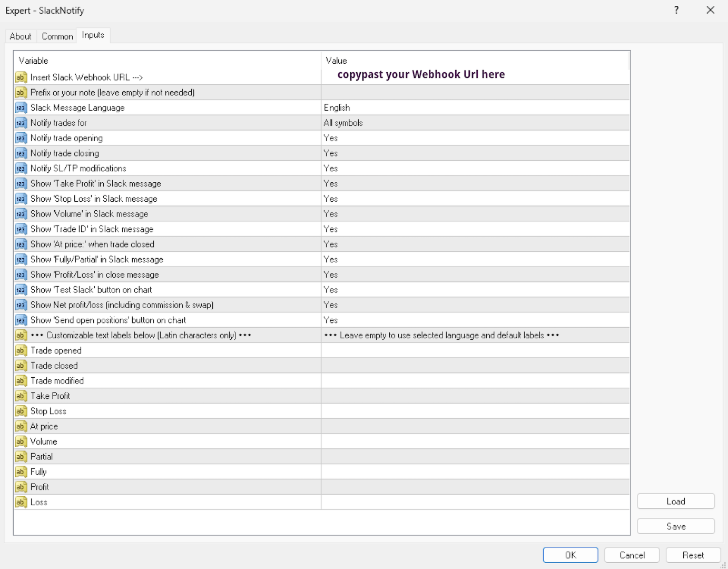Click the help question mark button
Viewport: 728px width, 569px height.
point(676,11)
